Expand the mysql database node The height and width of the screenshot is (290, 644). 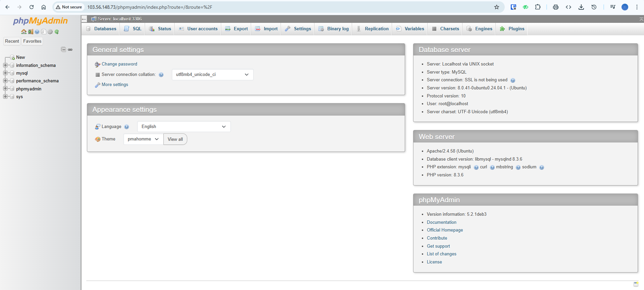tap(5, 73)
